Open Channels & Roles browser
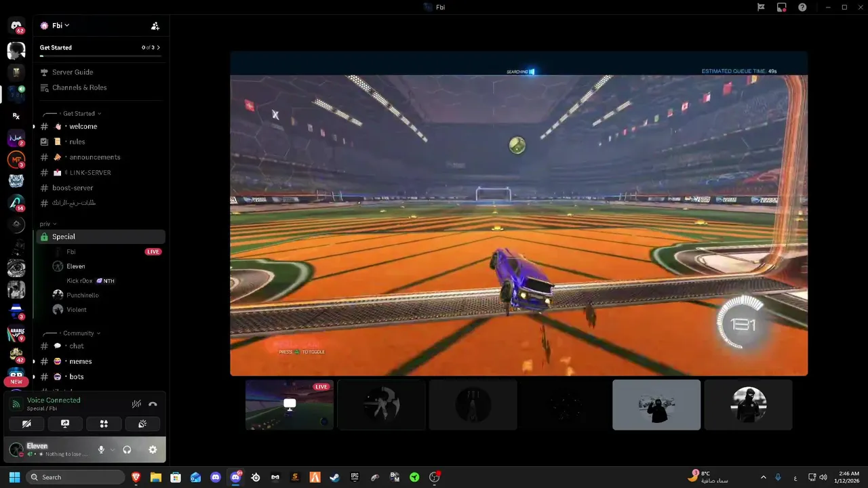This screenshot has height=488, width=868. [x=79, y=87]
